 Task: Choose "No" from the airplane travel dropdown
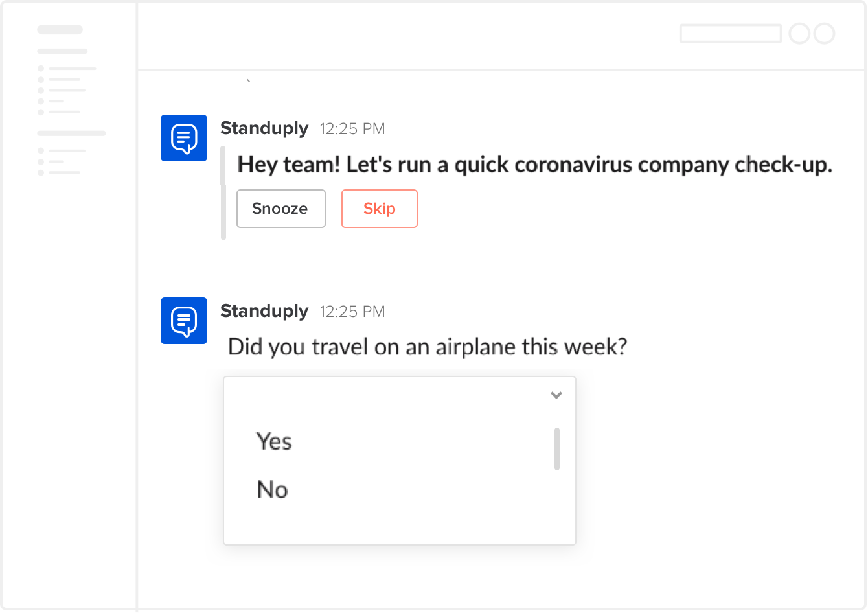pyautogui.click(x=272, y=490)
